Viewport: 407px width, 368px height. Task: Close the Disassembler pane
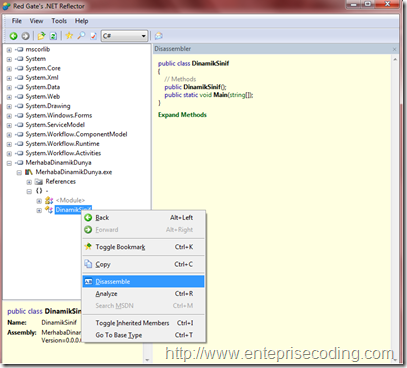coord(394,49)
